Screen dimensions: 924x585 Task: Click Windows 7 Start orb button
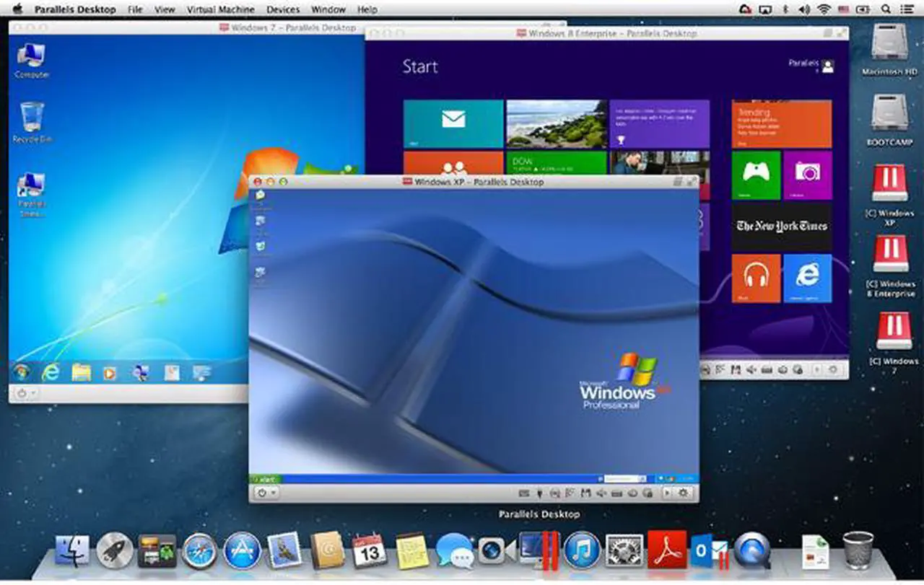pyautogui.click(x=22, y=372)
